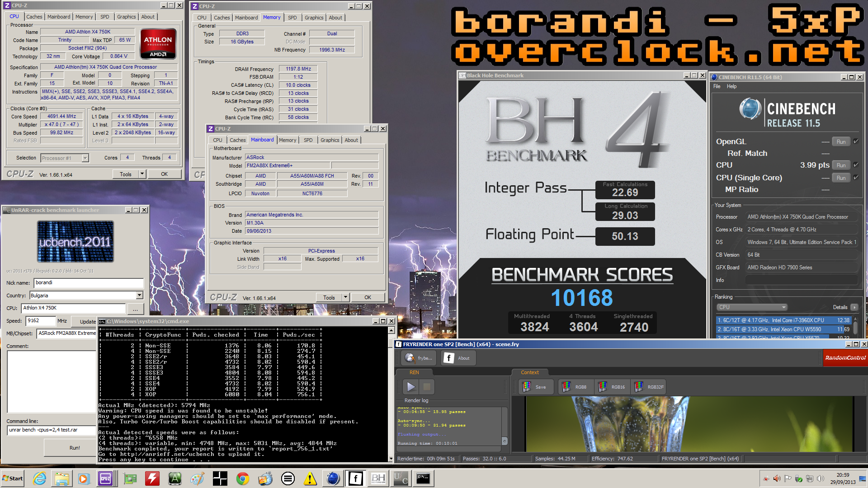Image resolution: width=868 pixels, height=488 pixels.
Task: Click the Fryrender render log scrollbar thumb
Action: 505,441
